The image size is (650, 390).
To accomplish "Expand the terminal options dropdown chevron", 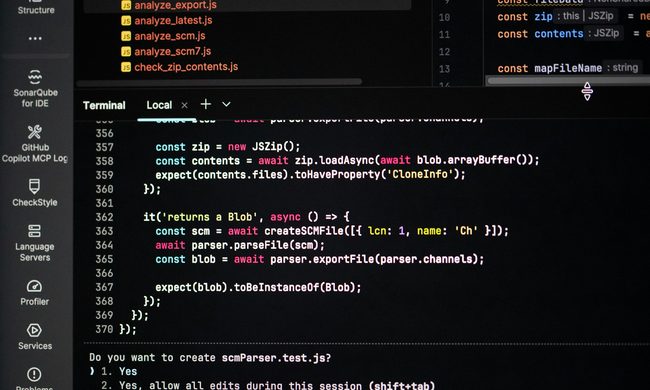I will (226, 104).
